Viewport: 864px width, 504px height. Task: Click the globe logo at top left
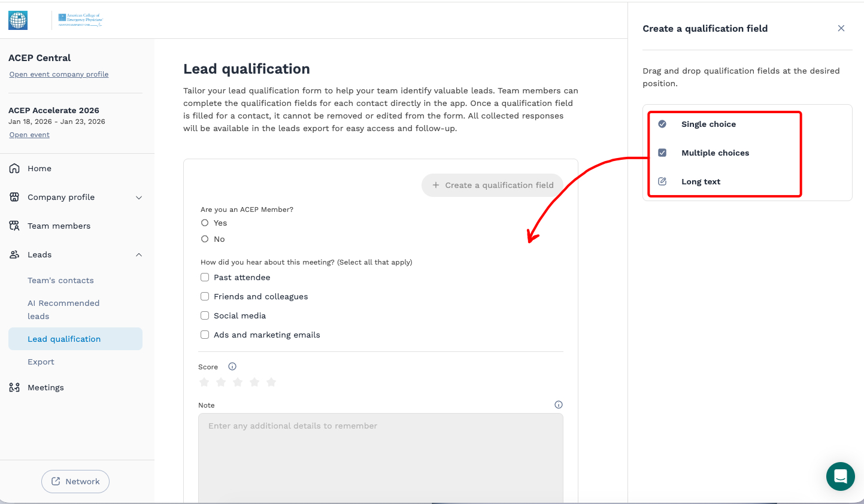[17, 20]
